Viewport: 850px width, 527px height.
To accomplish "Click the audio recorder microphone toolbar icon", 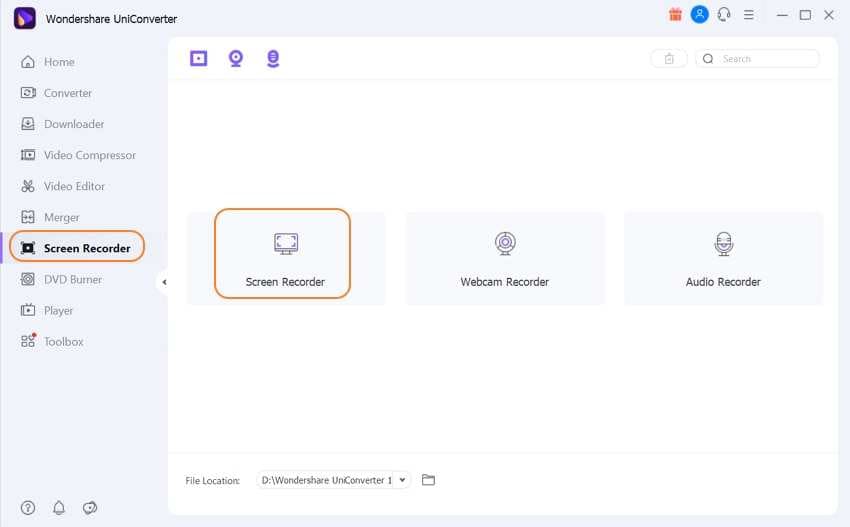I will coord(273,58).
